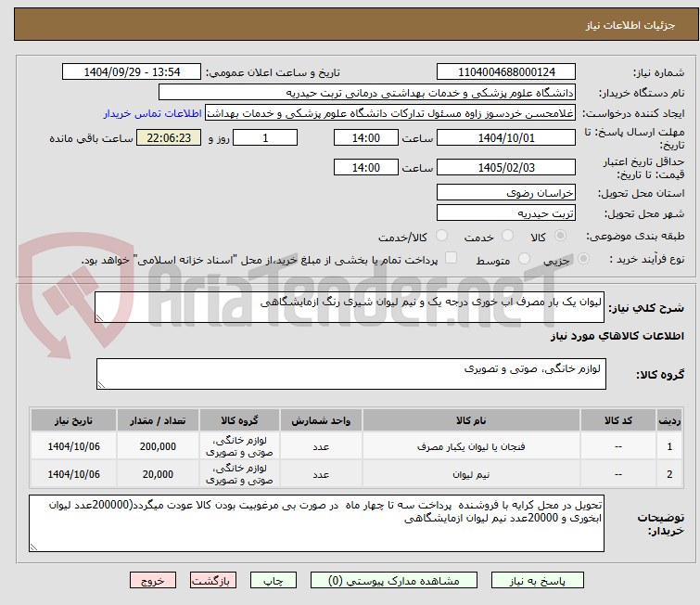This screenshot has width=700, height=605.
Task: Click the remaining time counter 22:06:23
Action: click(x=169, y=137)
